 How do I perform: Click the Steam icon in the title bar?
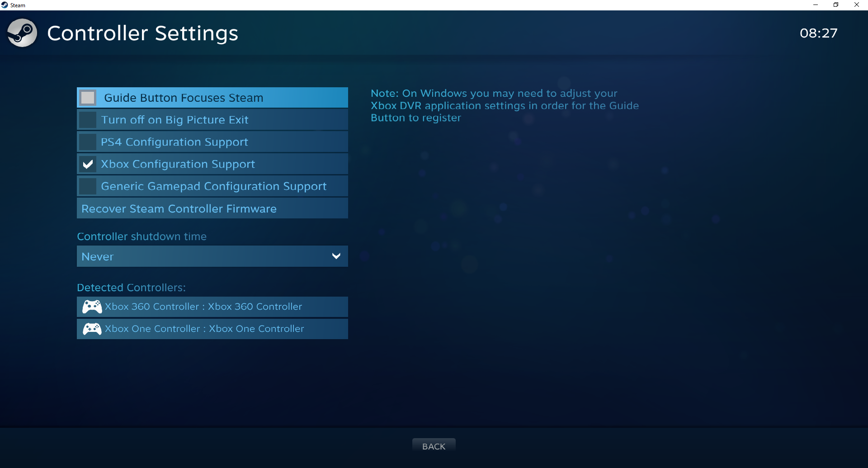(x=5, y=5)
